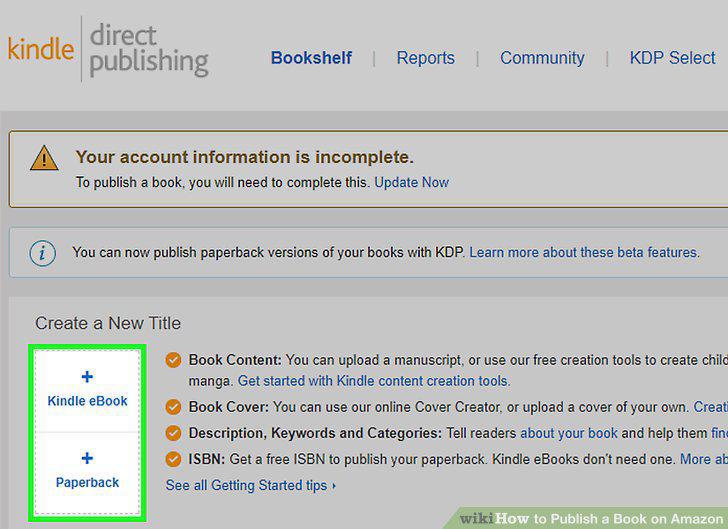The image size is (728, 529).
Task: Click the account incomplete warning triangle icon
Action: (x=44, y=158)
